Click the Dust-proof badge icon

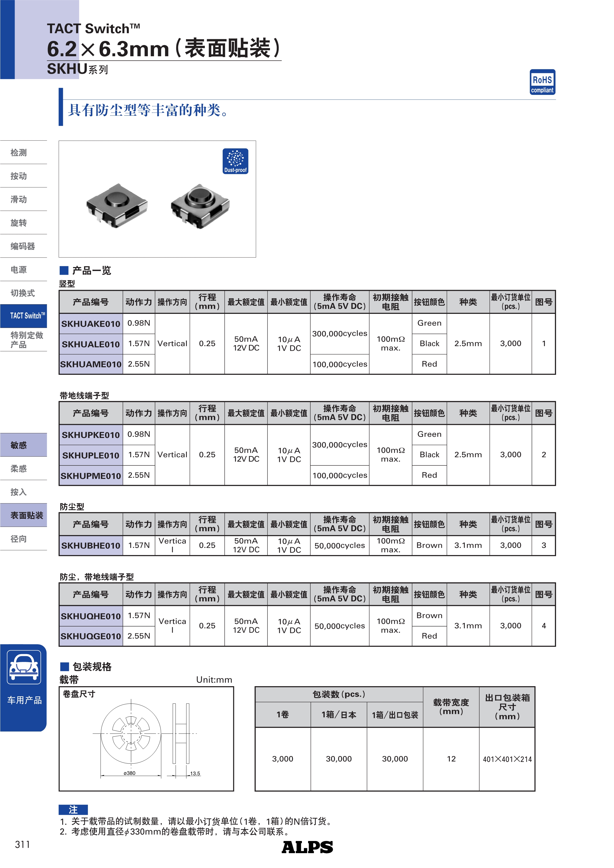coord(235,161)
